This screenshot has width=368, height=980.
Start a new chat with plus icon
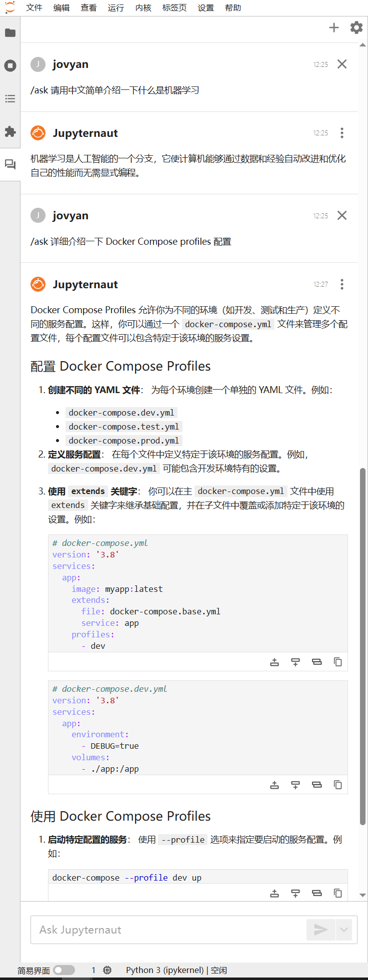[334, 27]
